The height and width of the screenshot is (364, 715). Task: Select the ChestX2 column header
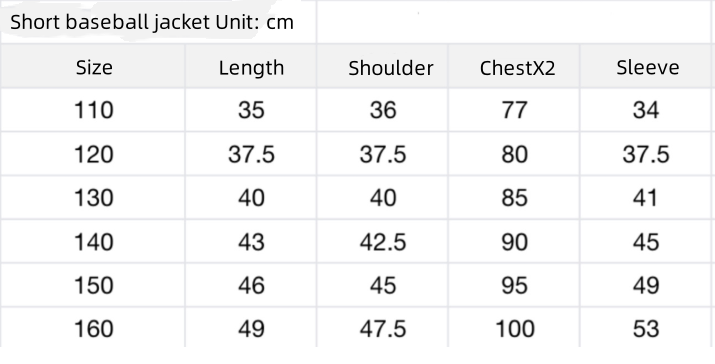tap(514, 66)
